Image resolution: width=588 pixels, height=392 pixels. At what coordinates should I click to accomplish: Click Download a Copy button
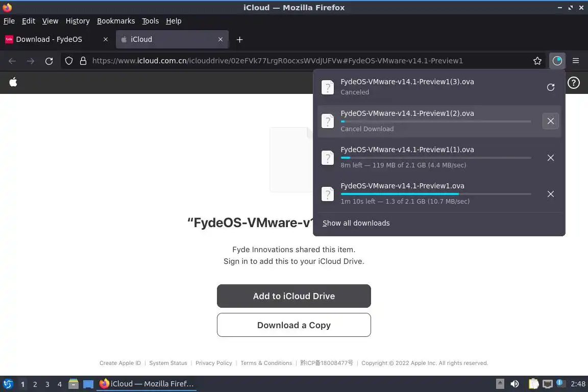coord(293,325)
